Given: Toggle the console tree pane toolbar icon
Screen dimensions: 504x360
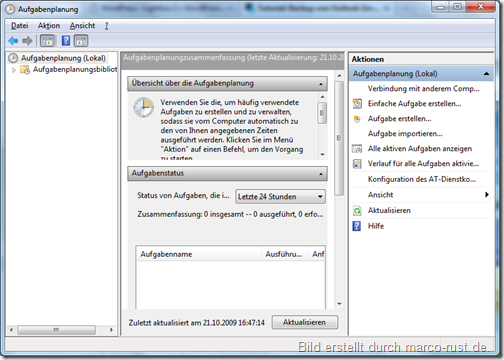Looking at the screenshot, I should tap(47, 41).
